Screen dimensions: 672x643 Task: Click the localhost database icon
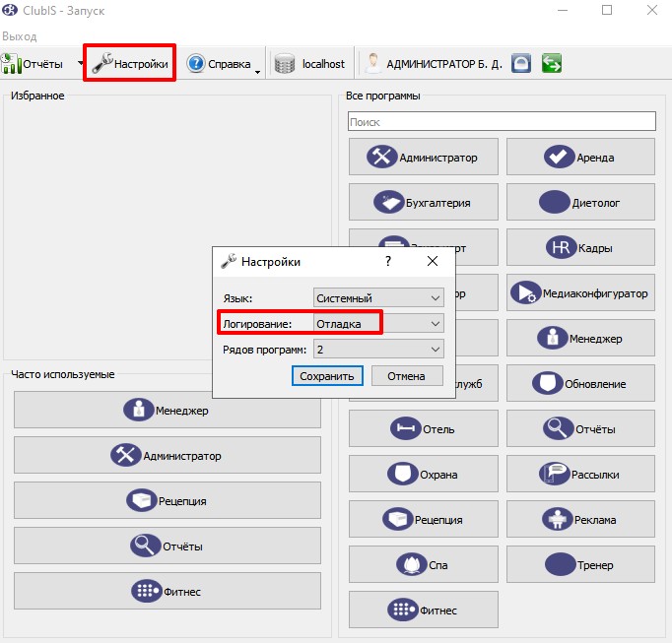click(285, 63)
